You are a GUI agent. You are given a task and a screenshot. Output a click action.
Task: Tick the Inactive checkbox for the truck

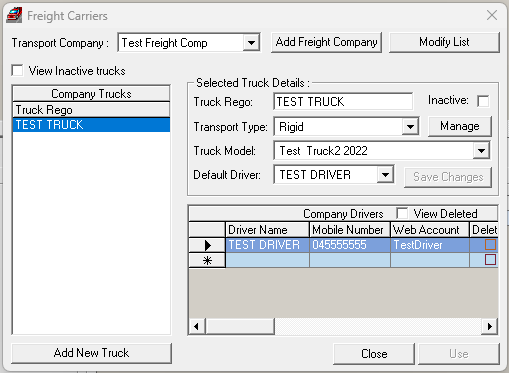(483, 101)
